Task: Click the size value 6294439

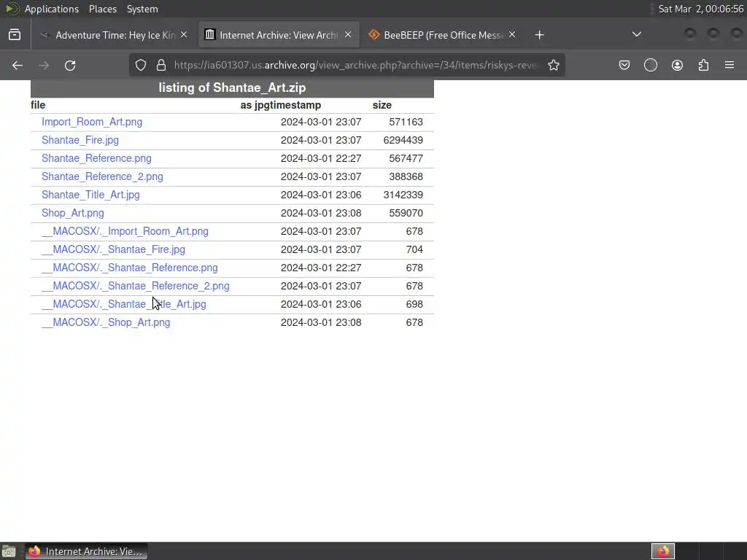Action: click(x=403, y=140)
